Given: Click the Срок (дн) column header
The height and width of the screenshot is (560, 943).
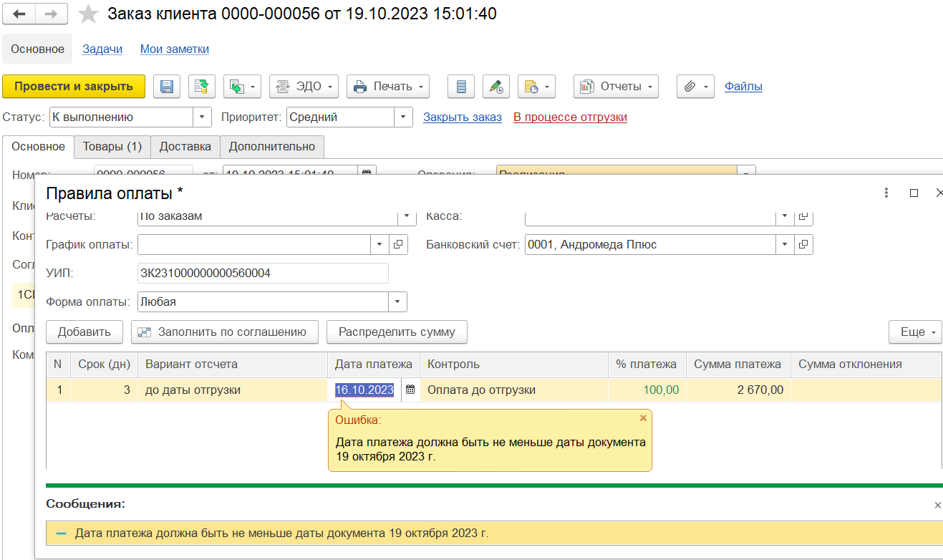Looking at the screenshot, I should (x=104, y=365).
